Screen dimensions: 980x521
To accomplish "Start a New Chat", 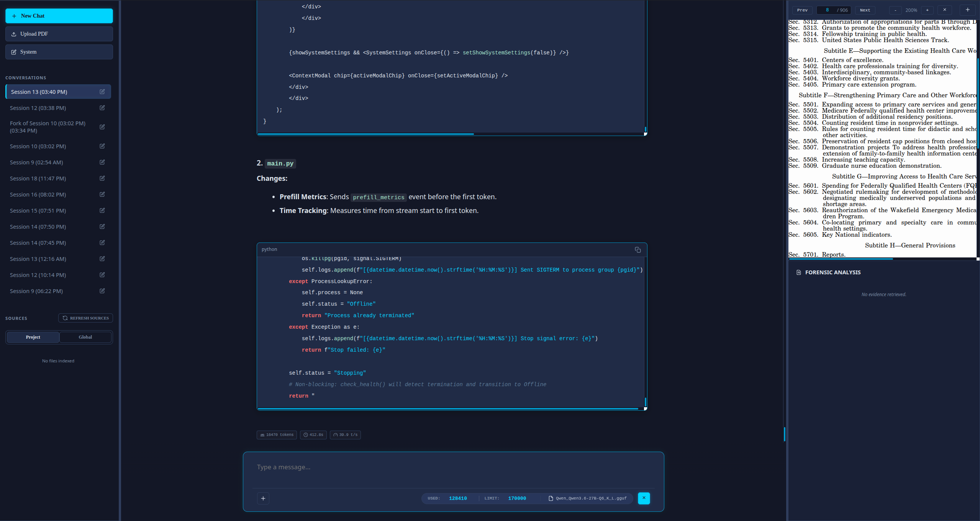I will 59,16.
